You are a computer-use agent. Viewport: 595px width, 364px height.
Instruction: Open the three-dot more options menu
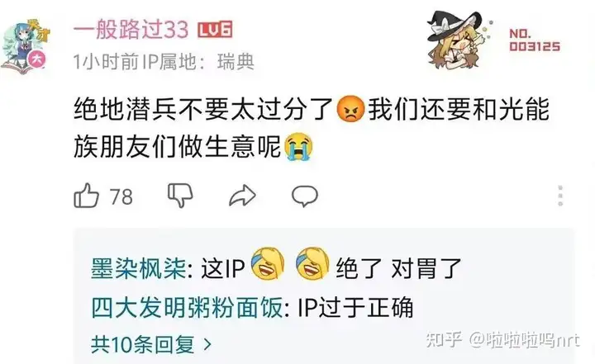pyautogui.click(x=560, y=196)
